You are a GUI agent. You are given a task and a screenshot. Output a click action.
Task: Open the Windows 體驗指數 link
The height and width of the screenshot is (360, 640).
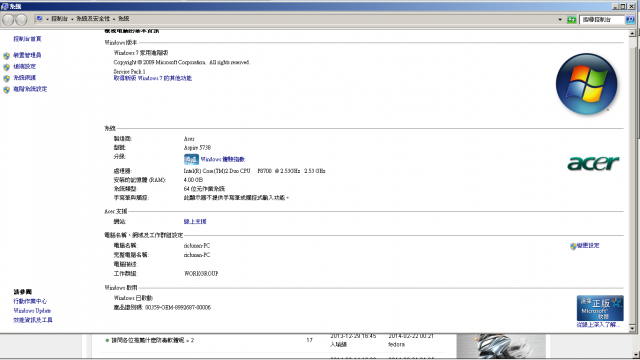222,159
